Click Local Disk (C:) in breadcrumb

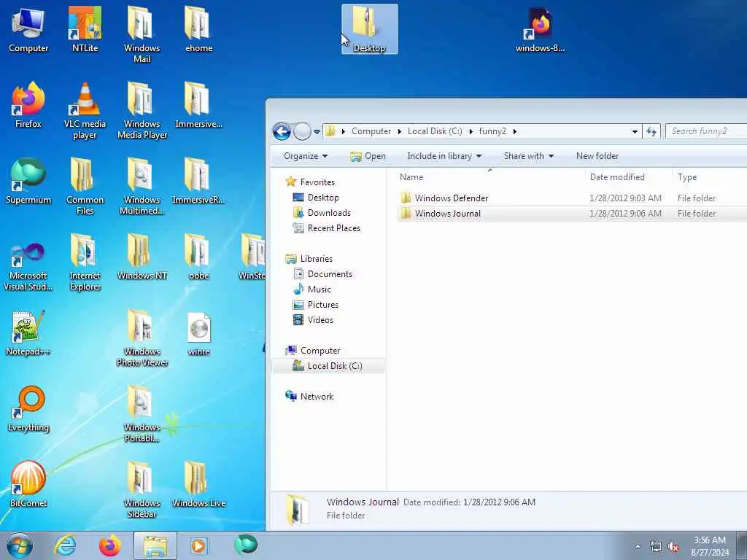point(435,131)
